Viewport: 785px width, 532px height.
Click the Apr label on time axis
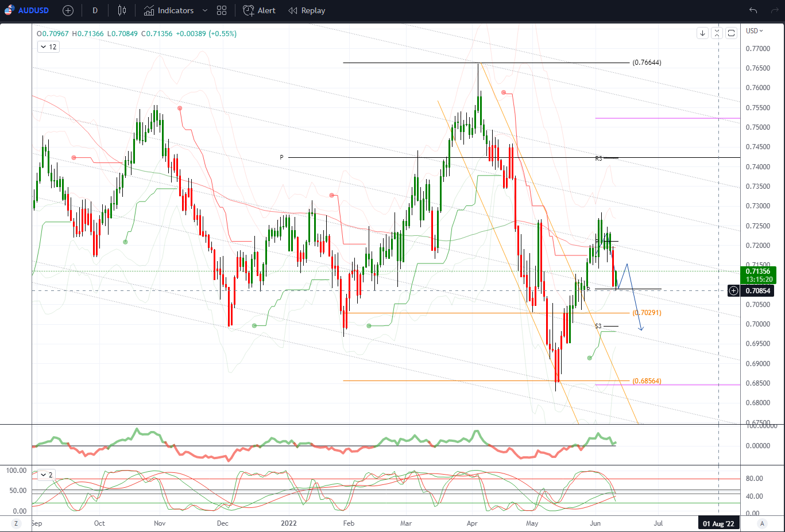coord(472,523)
